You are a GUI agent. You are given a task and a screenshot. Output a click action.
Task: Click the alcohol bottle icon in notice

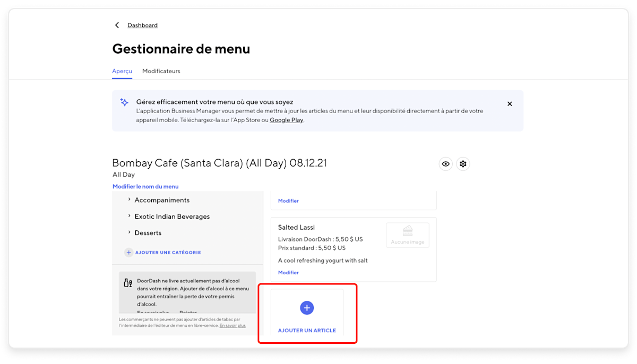(128, 283)
